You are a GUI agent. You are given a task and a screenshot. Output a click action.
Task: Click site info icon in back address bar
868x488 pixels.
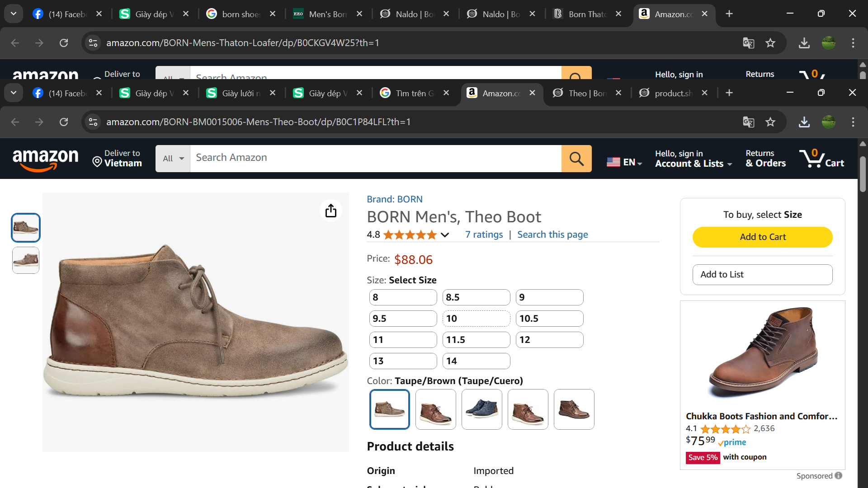93,43
